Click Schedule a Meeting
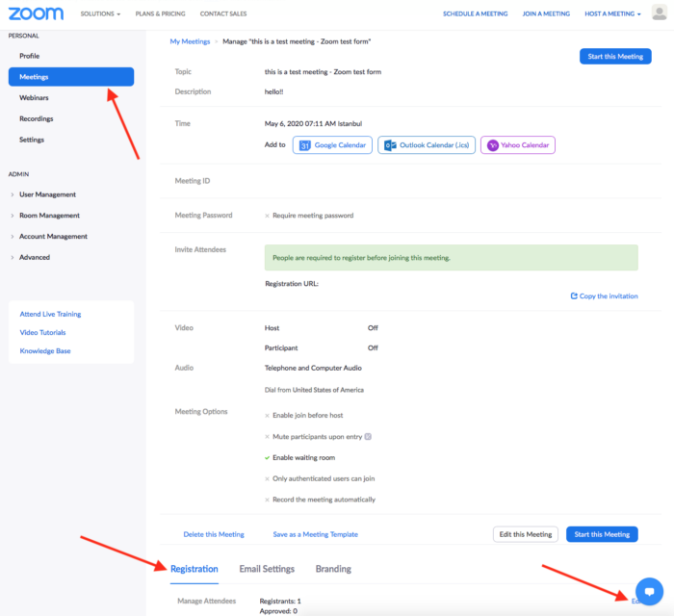This screenshot has height=616, width=674. click(x=475, y=13)
